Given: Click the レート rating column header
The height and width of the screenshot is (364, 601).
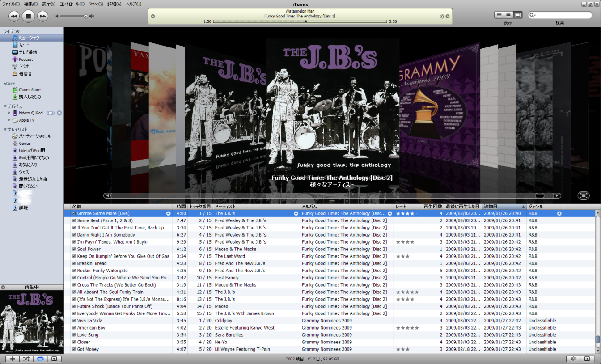Looking at the screenshot, I should click(x=408, y=207).
